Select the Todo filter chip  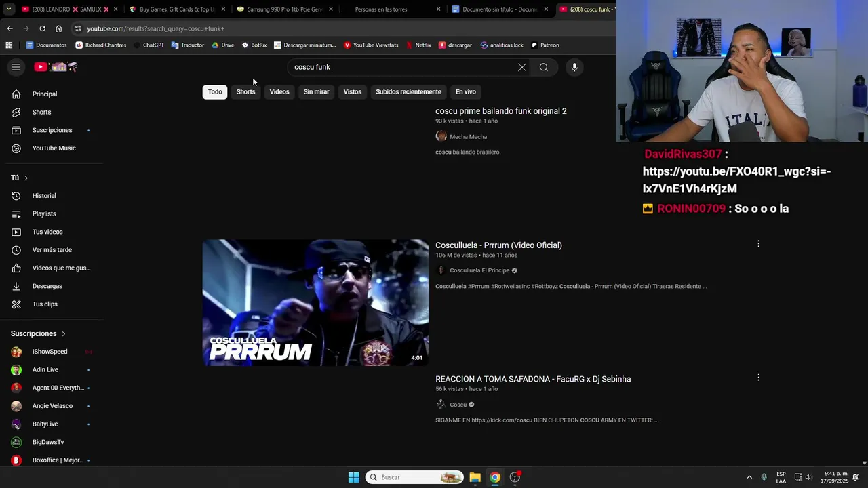tap(215, 91)
